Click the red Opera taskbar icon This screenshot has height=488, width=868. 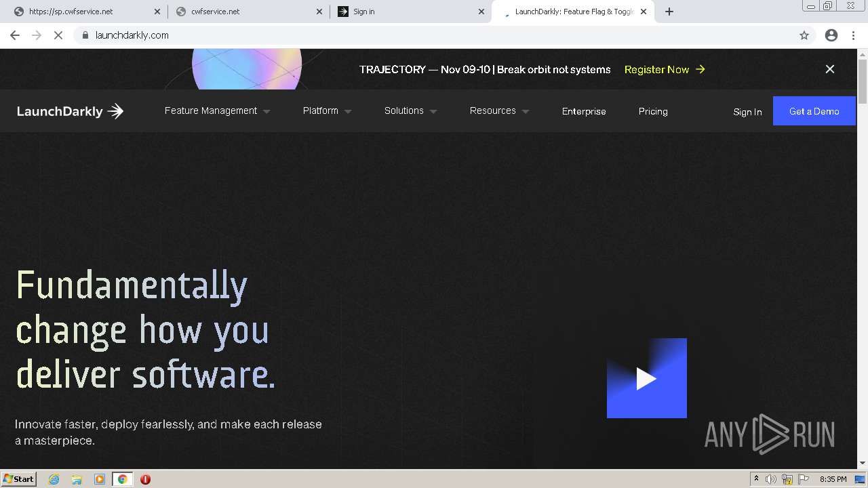(145, 479)
